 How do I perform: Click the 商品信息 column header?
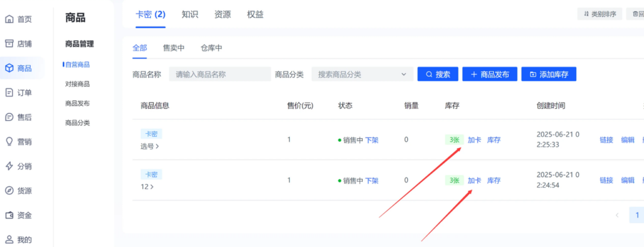(x=155, y=106)
